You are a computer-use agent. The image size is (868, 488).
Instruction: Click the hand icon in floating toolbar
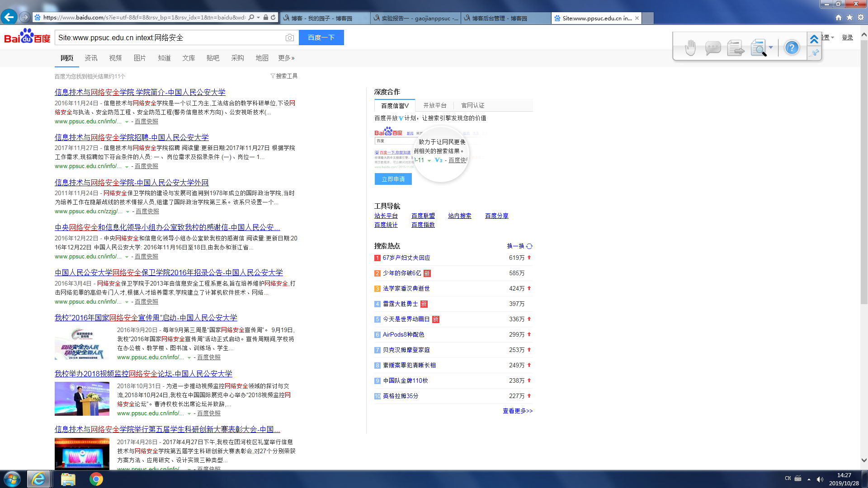pos(690,47)
